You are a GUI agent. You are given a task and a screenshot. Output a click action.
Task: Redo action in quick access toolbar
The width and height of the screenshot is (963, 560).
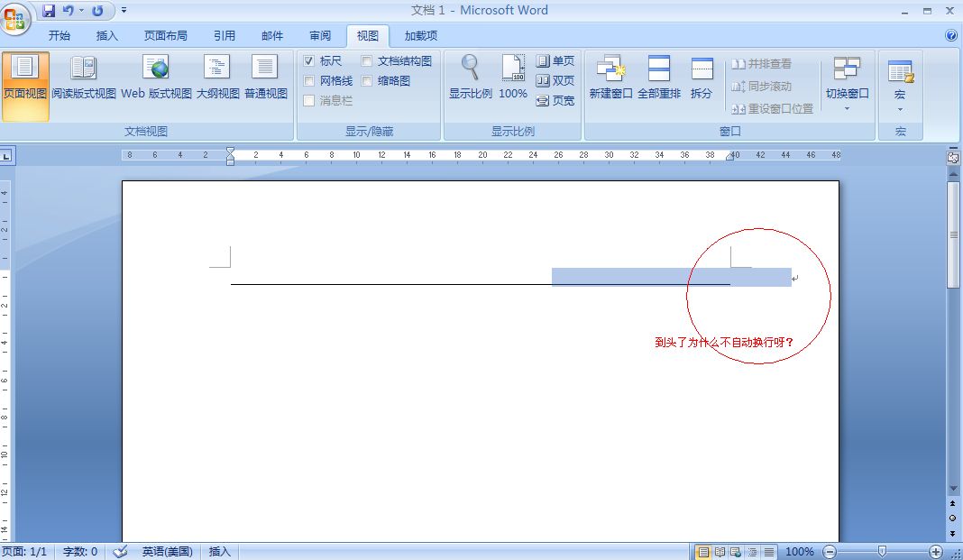tap(97, 11)
